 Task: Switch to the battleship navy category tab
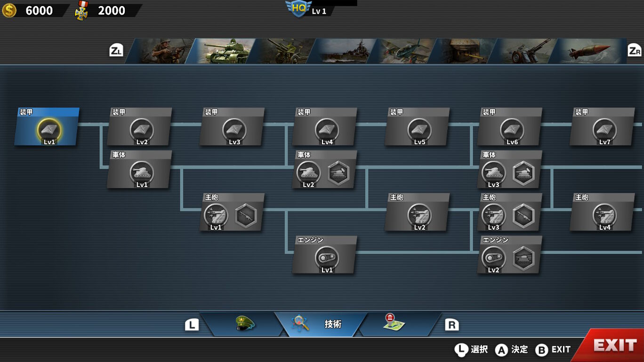click(342, 51)
